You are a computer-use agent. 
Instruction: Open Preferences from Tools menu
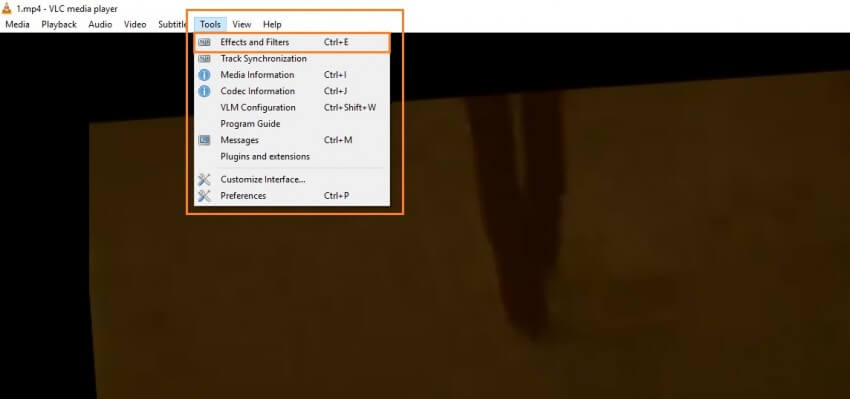[x=292, y=196]
